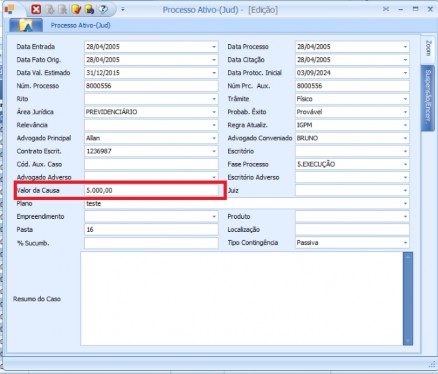
Task: Open the Suspensão/Encer. side tab
Action: coord(428,97)
